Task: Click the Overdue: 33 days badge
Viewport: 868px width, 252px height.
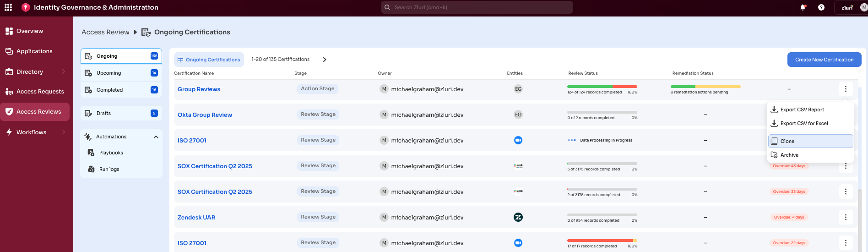Action: 789,192
